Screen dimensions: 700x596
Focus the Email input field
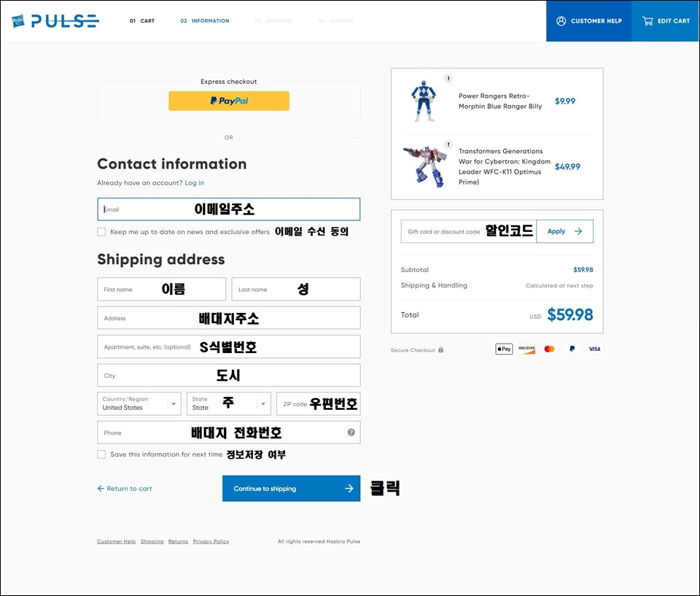tap(228, 209)
